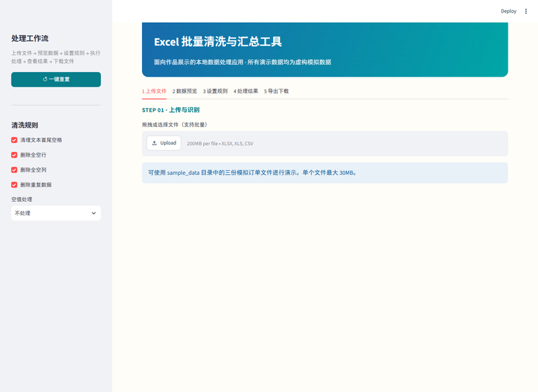Click the 空值处理 label
Screen dimensions: 538x392
[x=22, y=199]
